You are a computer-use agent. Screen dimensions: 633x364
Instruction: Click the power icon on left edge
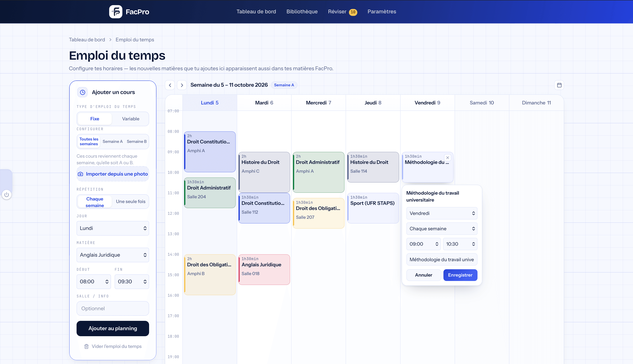(7, 195)
